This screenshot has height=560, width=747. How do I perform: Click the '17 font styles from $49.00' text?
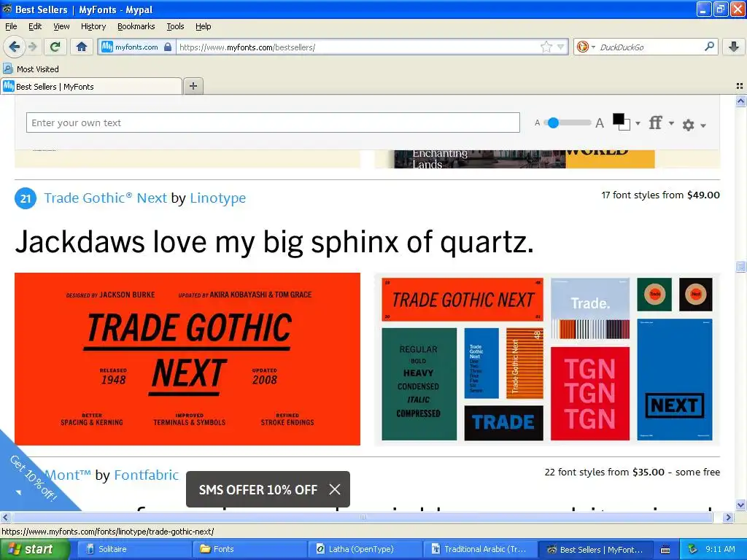click(x=660, y=195)
